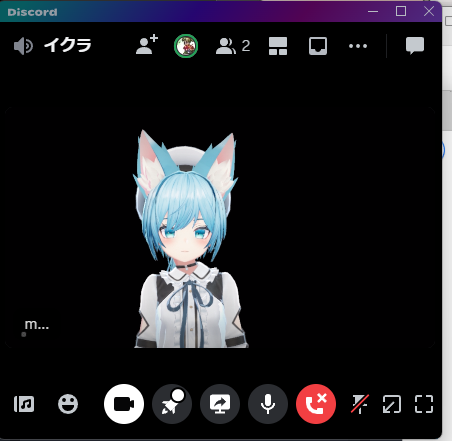Disconnect from the call red button

tap(316, 404)
